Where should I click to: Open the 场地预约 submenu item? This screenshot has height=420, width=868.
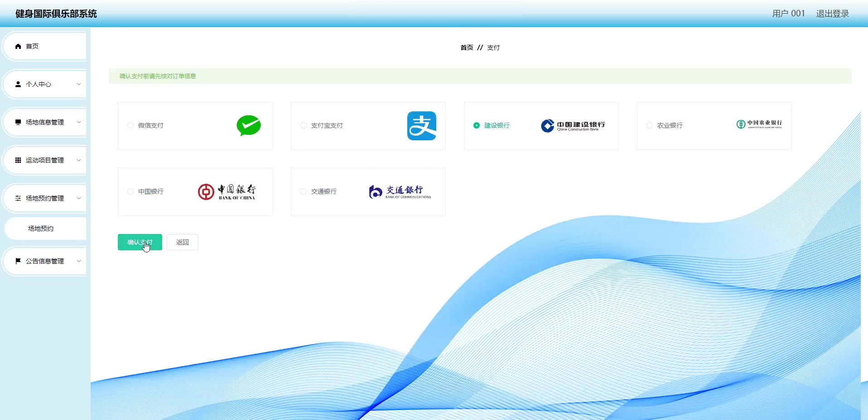coord(45,229)
